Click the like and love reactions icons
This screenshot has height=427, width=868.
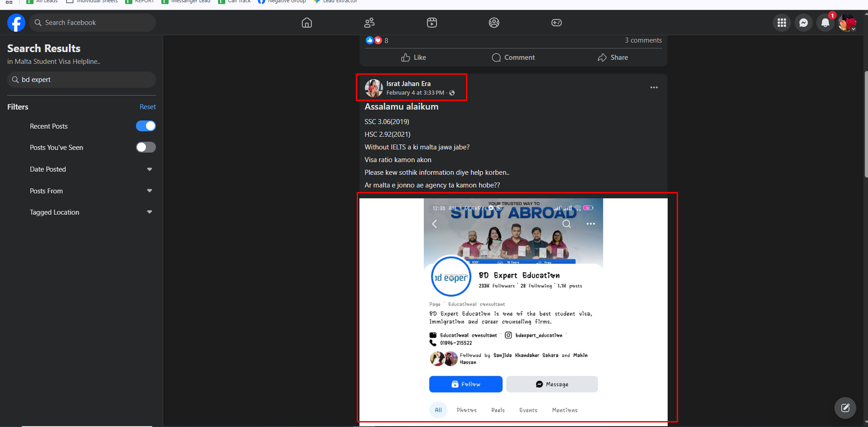point(374,40)
